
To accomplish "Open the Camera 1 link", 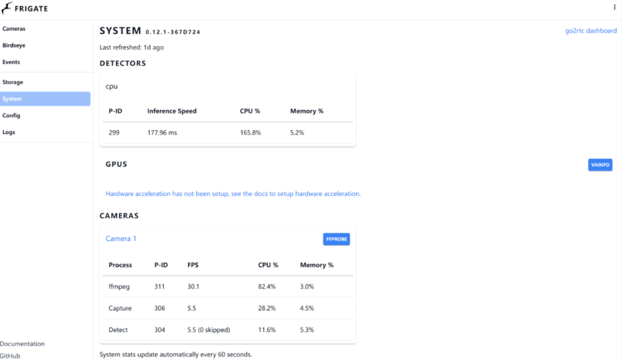I will point(121,238).
